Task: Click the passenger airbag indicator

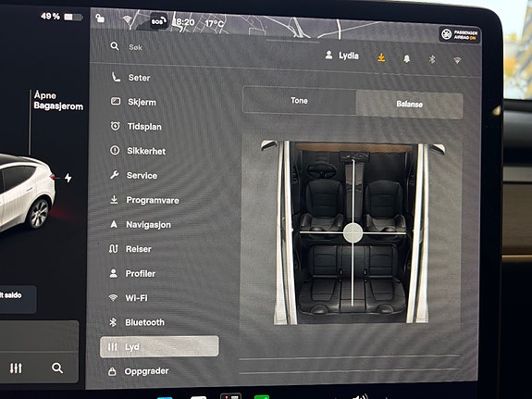Action: pyautogui.click(x=460, y=35)
